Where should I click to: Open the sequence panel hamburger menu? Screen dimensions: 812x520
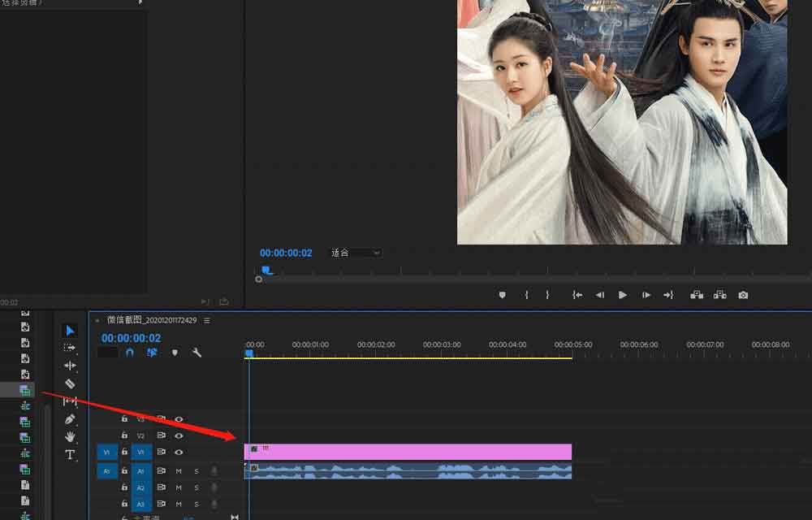pyautogui.click(x=207, y=320)
